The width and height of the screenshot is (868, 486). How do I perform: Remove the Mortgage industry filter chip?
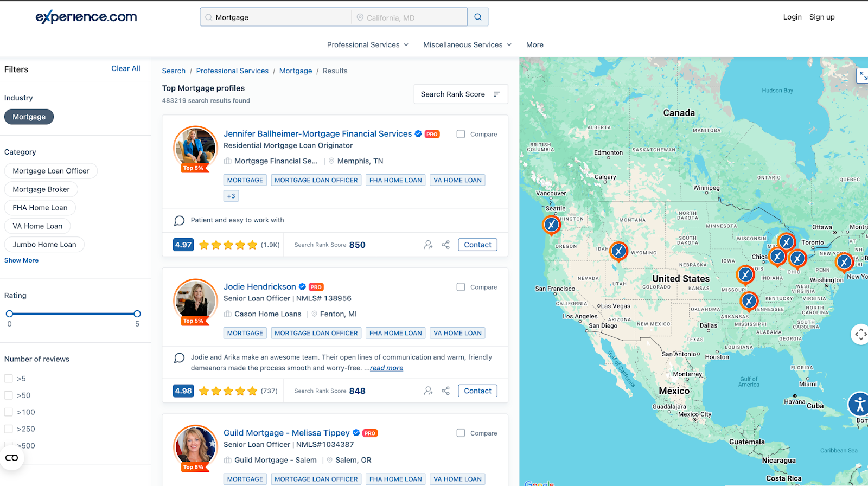pyautogui.click(x=29, y=117)
